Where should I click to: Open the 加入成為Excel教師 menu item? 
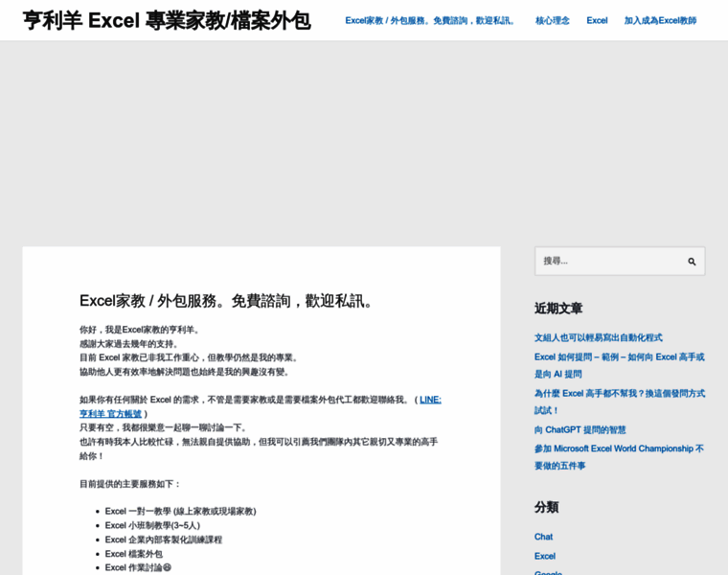pyautogui.click(x=660, y=20)
